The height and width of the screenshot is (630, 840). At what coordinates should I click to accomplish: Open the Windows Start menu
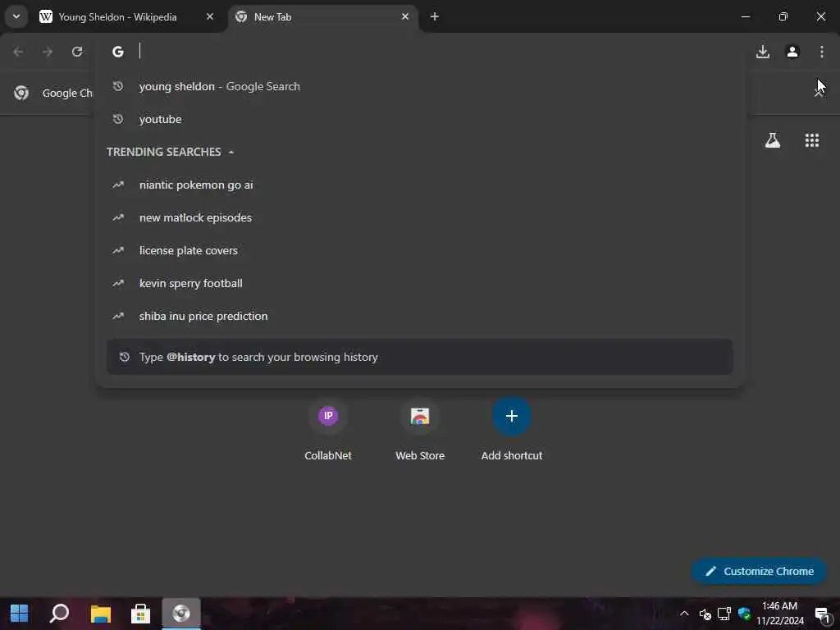(x=20, y=614)
